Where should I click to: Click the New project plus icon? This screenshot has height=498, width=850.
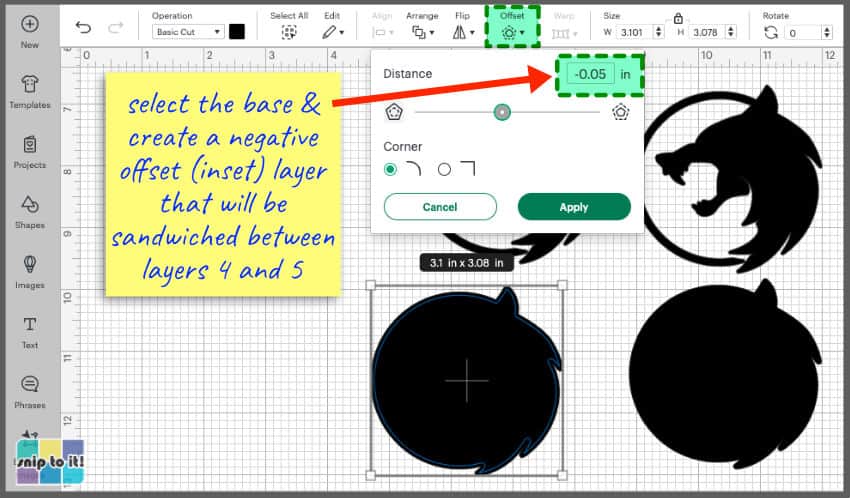point(29,24)
